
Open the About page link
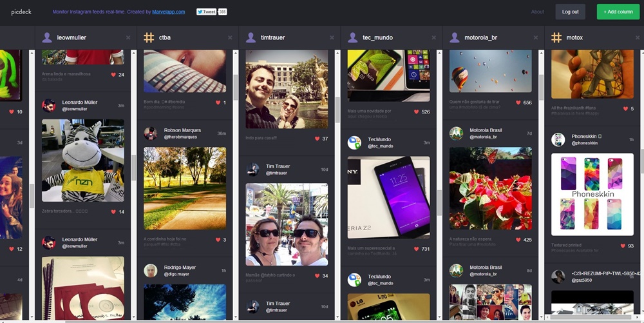(537, 12)
